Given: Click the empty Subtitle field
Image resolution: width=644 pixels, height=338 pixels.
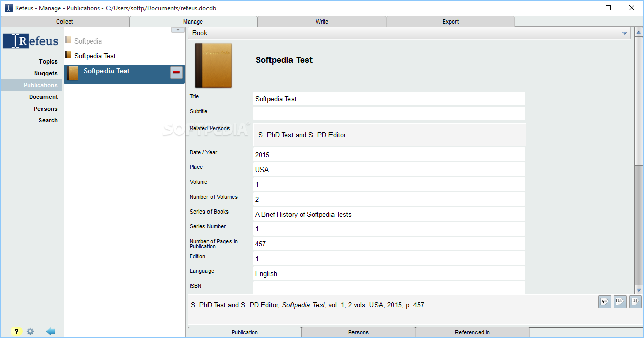Looking at the screenshot, I should [x=389, y=114].
